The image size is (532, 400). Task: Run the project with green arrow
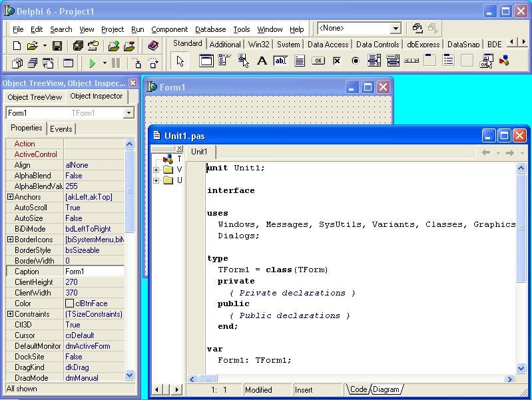point(92,63)
